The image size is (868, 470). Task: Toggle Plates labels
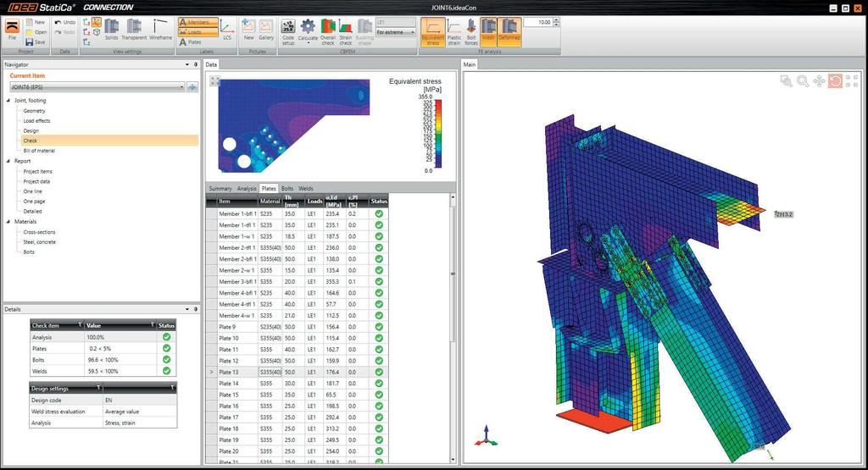point(191,42)
